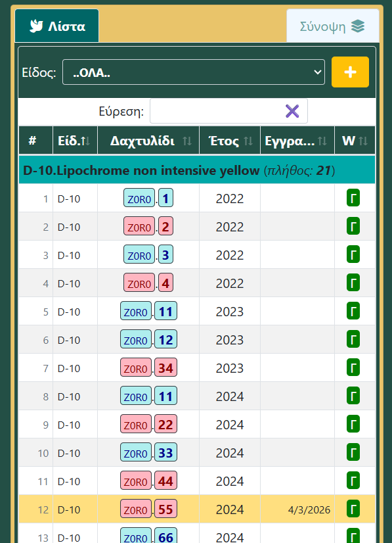Sort by the Εγγρα... column header

tap(297, 141)
